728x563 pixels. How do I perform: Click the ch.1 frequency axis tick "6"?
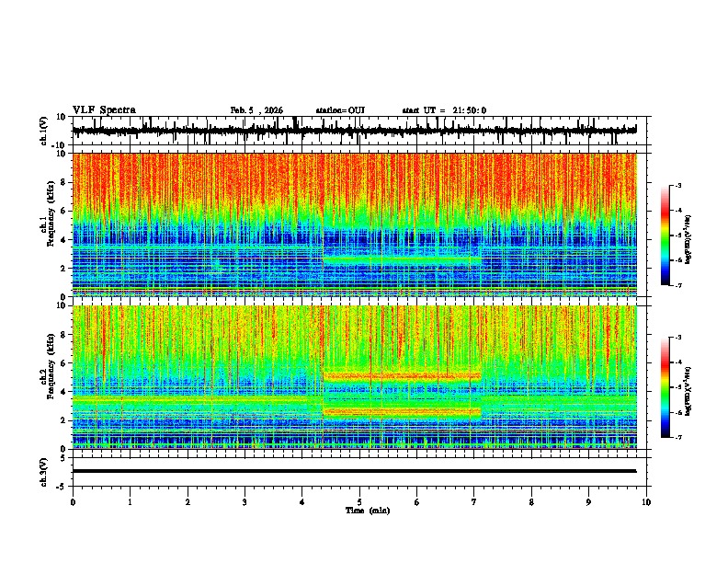(x=64, y=211)
